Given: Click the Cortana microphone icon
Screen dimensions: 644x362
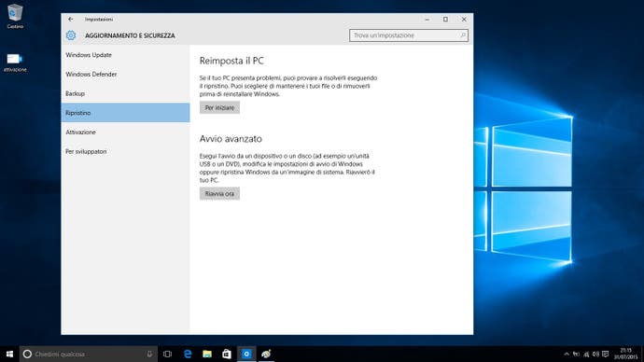Looking at the screenshot, I should (x=149, y=354).
